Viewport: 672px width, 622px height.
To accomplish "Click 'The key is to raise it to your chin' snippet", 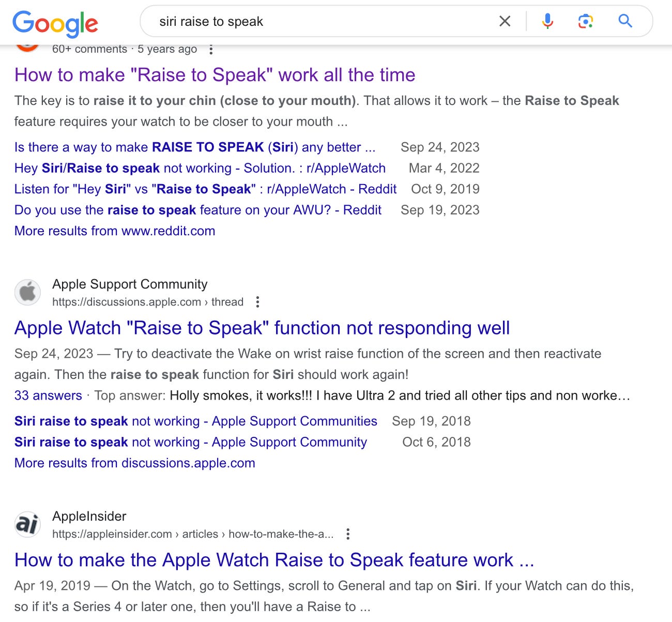I will 316,111.
